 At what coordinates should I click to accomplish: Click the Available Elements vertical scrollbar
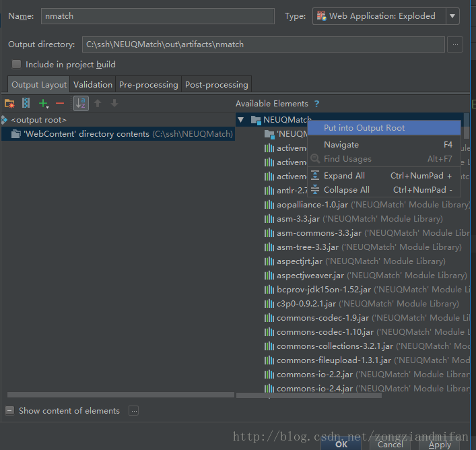467,126
